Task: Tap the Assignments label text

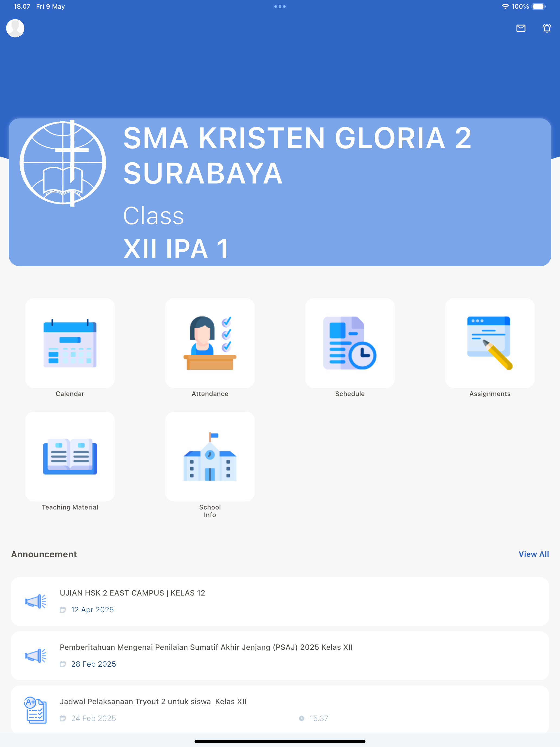Action: coord(490,394)
